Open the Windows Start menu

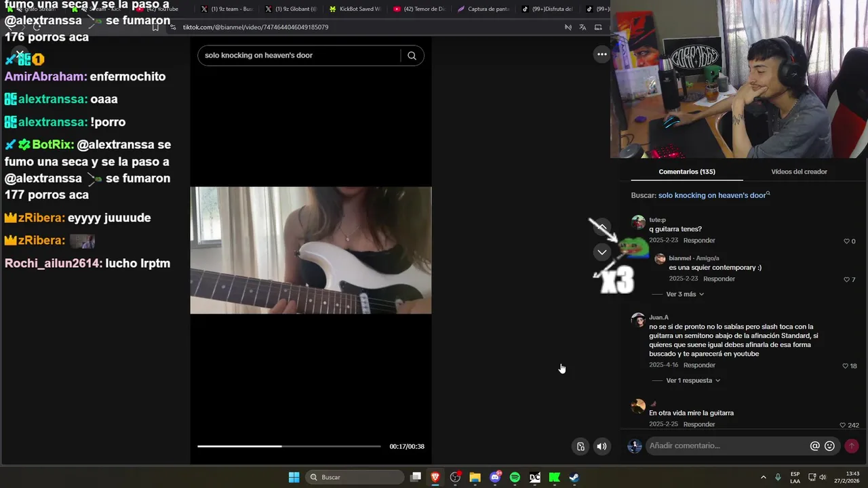click(294, 477)
